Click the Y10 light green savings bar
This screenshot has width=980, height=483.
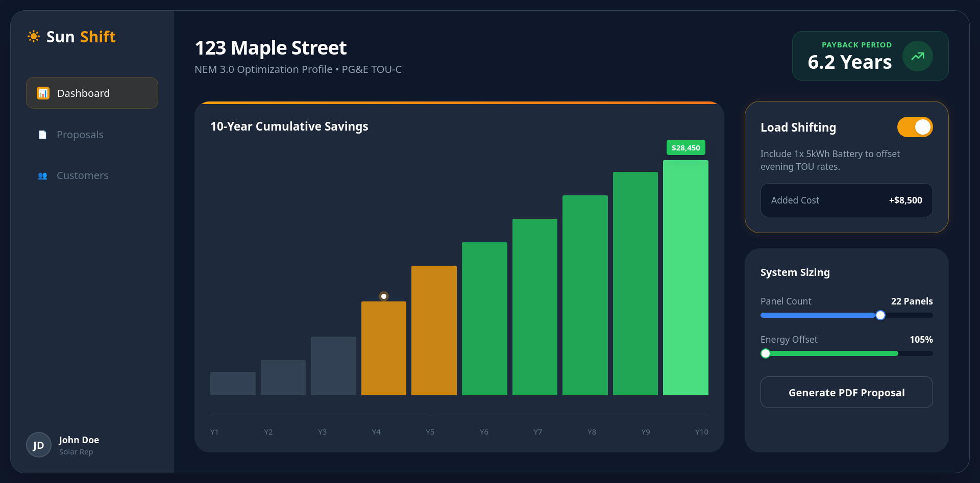(685, 278)
